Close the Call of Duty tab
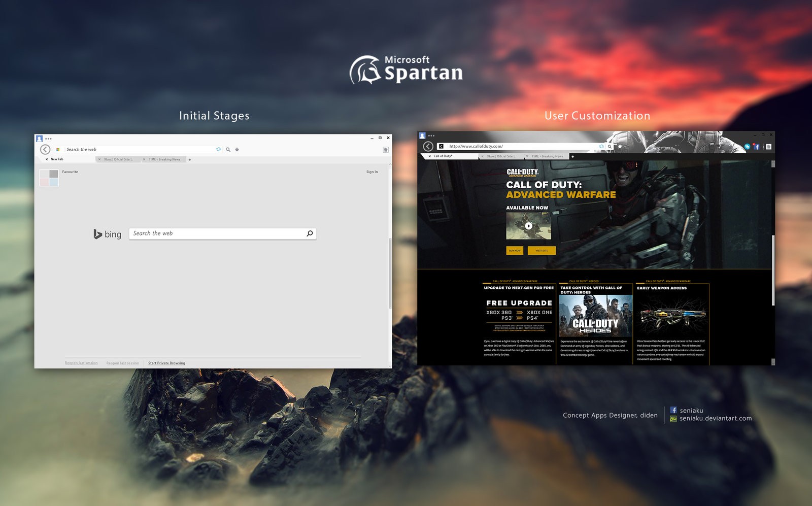Screen dimensions: 812x506 pos(430,156)
